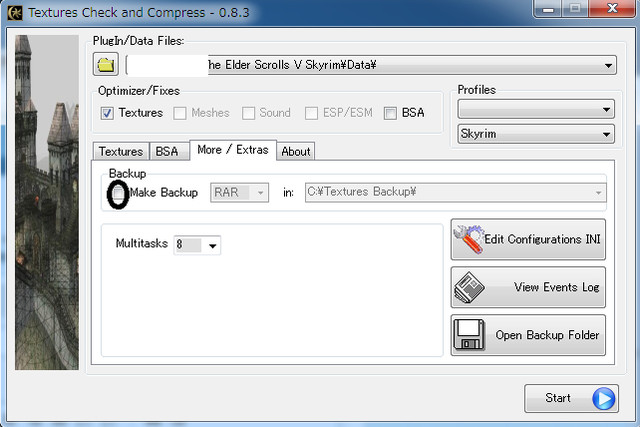This screenshot has height=427, width=640.
Task: Switch to the Textures tab
Action: (121, 151)
